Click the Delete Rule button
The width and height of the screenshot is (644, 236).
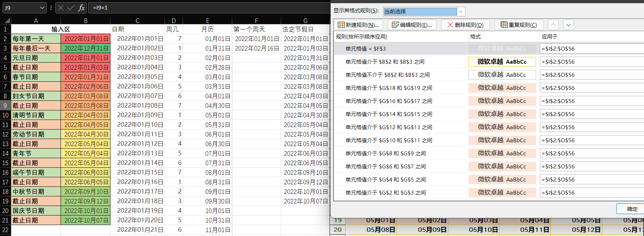click(x=465, y=25)
